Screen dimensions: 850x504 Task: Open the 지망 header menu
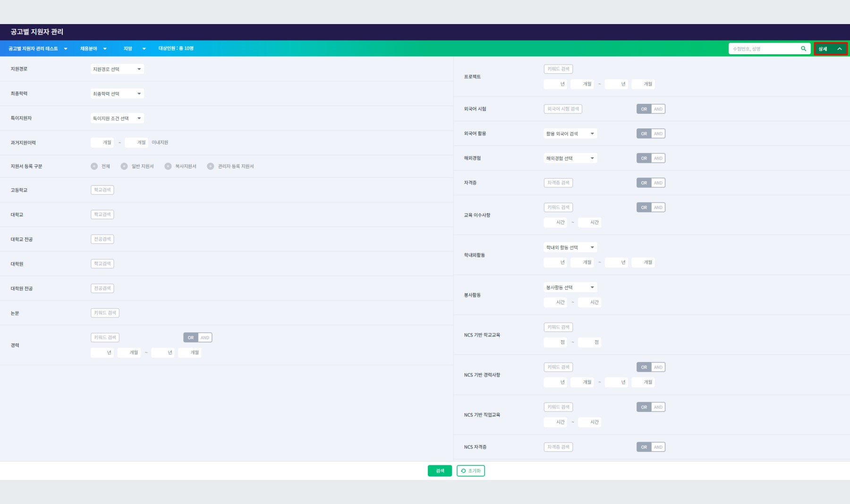135,49
